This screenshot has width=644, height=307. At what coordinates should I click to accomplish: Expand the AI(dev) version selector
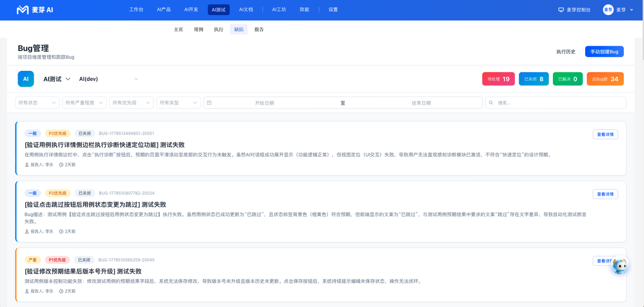[109, 79]
